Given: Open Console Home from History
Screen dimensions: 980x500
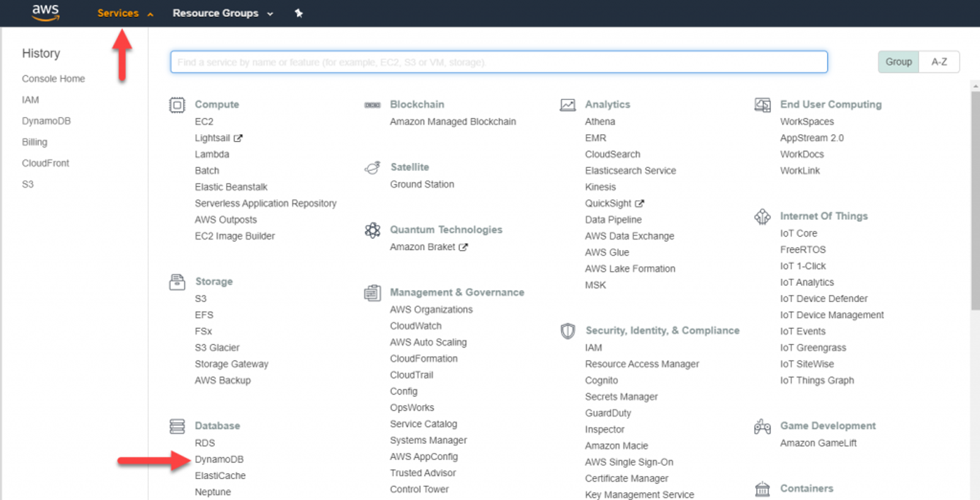Looking at the screenshot, I should pos(53,78).
